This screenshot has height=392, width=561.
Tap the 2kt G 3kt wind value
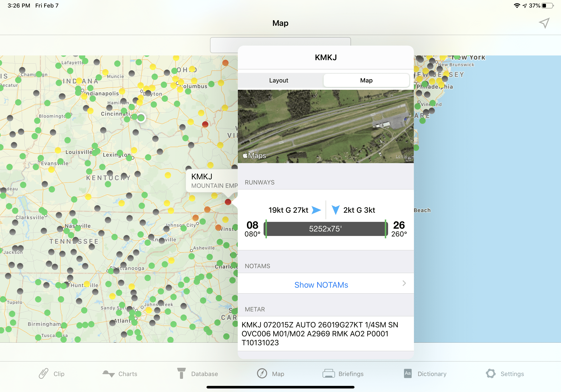[359, 210]
